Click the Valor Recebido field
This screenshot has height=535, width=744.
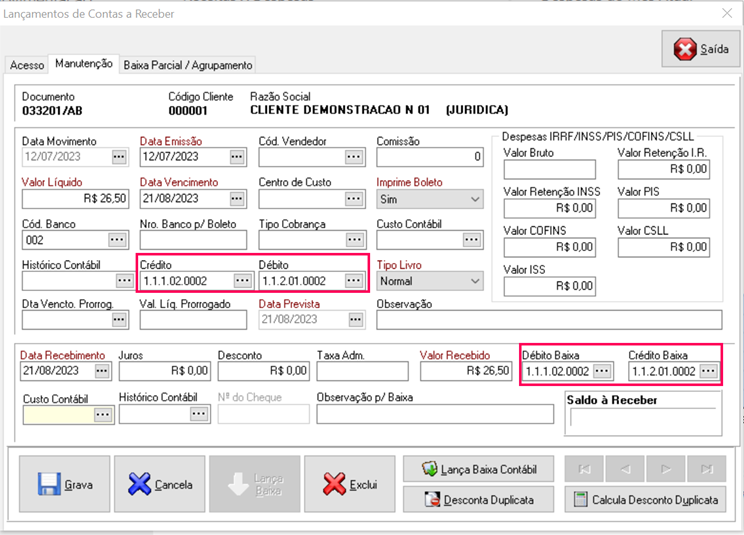point(466,371)
